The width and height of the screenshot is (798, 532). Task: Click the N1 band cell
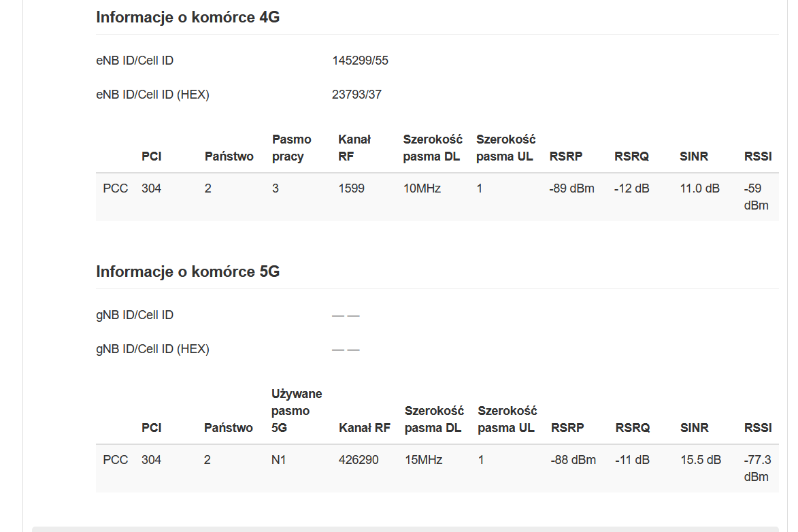pos(278,460)
